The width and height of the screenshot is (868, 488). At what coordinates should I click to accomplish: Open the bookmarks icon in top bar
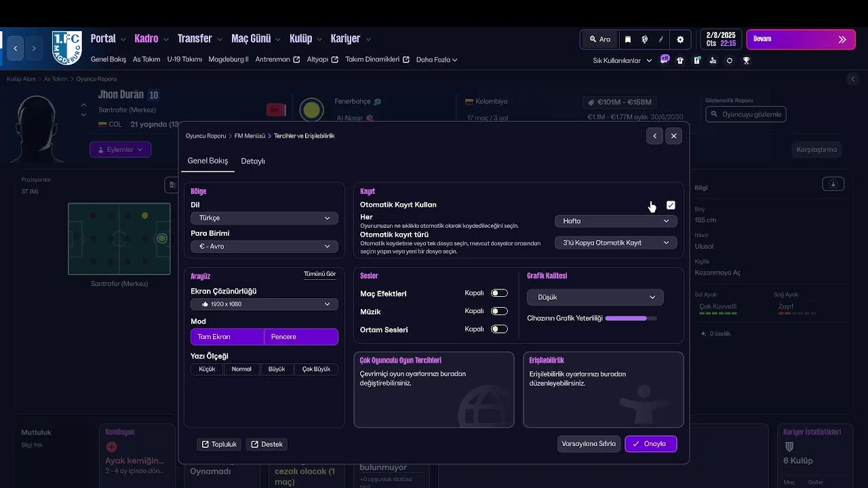[x=628, y=39]
